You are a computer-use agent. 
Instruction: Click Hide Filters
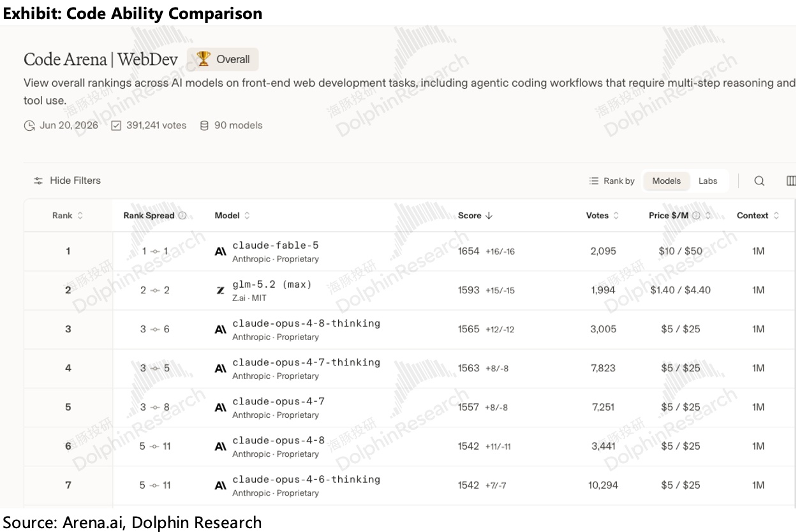point(67,181)
